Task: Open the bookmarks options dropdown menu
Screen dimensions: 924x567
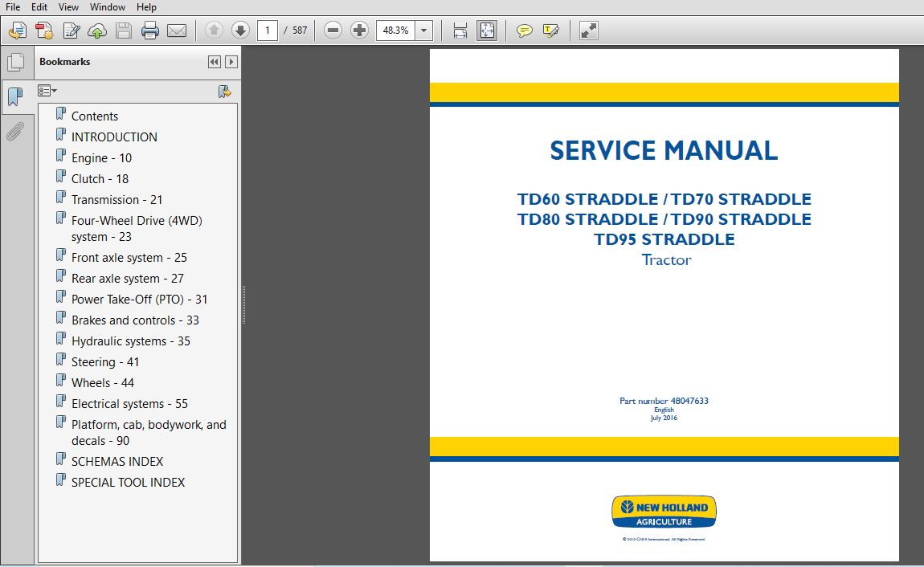Action: pyautogui.click(x=47, y=91)
